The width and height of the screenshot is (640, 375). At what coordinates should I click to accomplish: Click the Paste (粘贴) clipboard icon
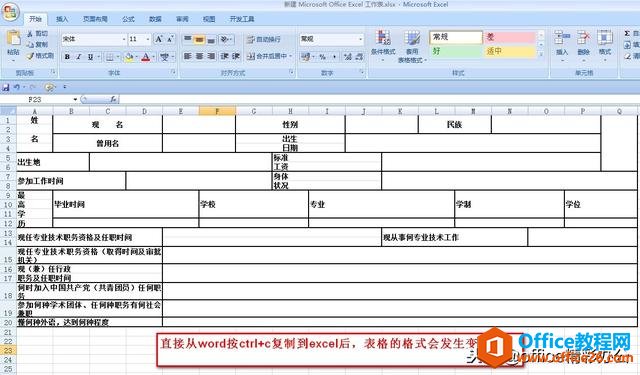pos(13,38)
